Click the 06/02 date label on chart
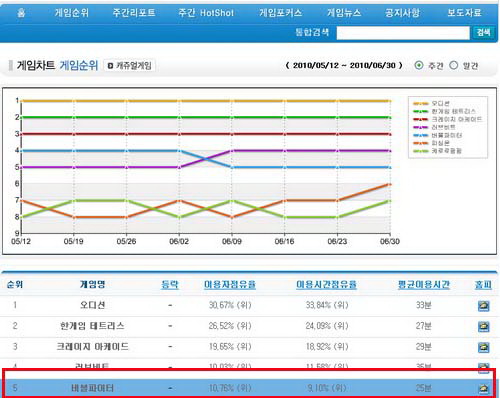 click(x=179, y=241)
